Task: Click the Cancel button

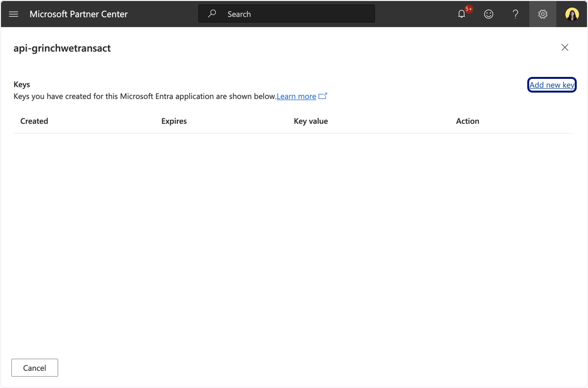Action: [x=35, y=368]
